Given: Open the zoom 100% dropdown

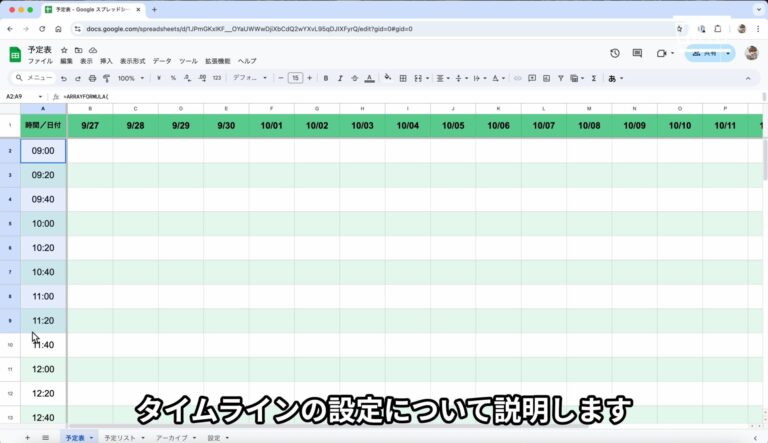Looking at the screenshot, I should click(x=131, y=78).
